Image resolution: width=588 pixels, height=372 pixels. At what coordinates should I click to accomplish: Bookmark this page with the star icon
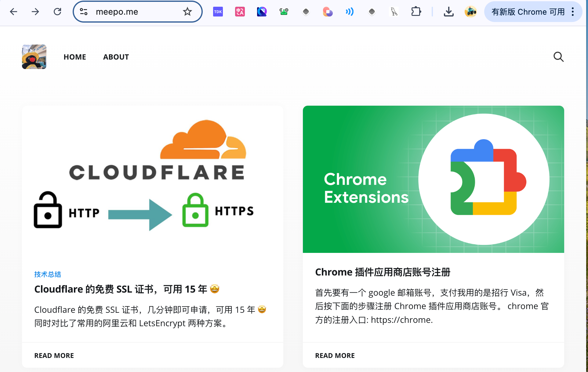pyautogui.click(x=187, y=12)
